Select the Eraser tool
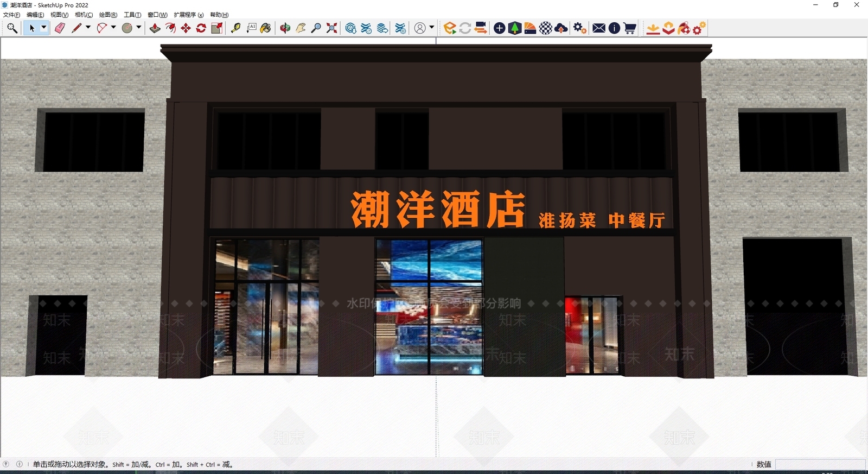Screen dimensions: 868x474 pyautogui.click(x=60, y=28)
